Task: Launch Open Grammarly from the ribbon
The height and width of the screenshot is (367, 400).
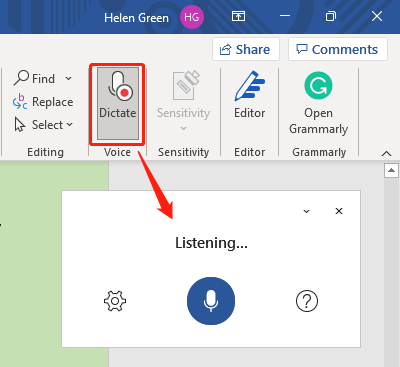Action: [x=318, y=103]
